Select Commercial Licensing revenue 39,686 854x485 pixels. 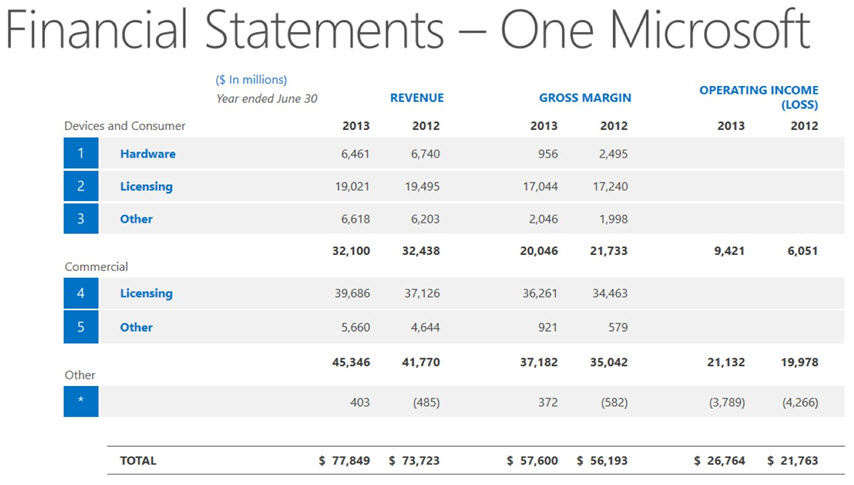point(352,293)
